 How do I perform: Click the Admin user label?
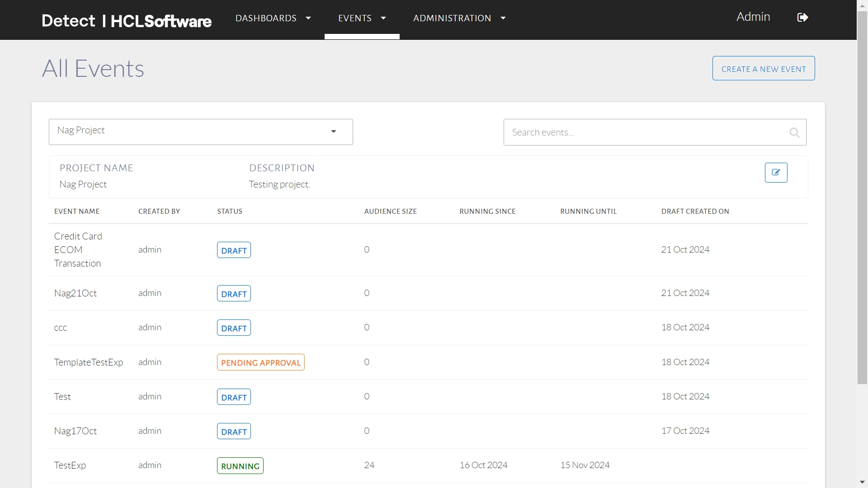tap(753, 17)
